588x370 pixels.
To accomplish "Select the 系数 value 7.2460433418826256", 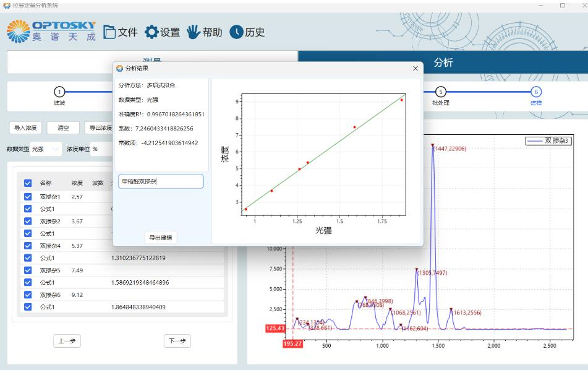I will pyautogui.click(x=164, y=128).
